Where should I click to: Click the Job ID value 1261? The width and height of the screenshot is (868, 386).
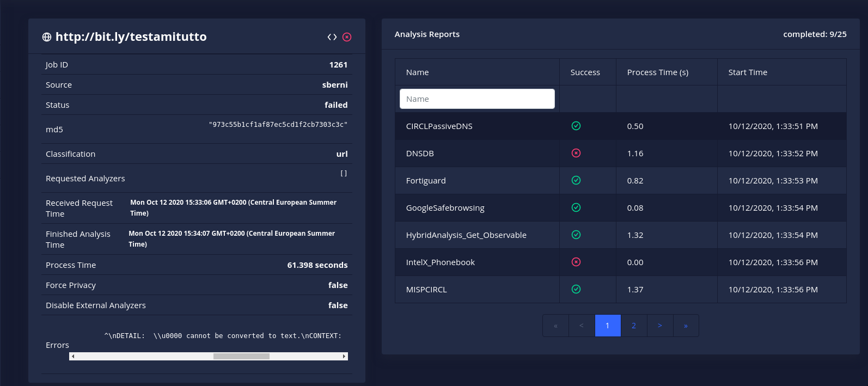(338, 65)
